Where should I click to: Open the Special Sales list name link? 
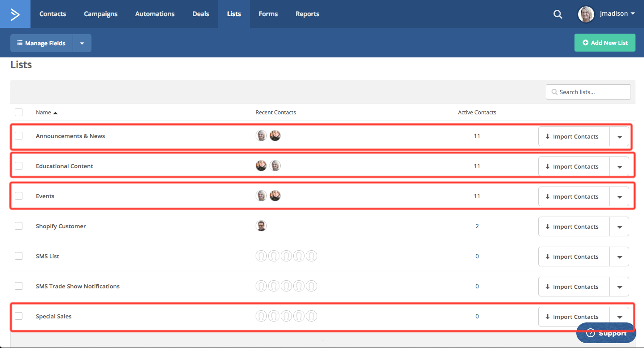tap(54, 316)
